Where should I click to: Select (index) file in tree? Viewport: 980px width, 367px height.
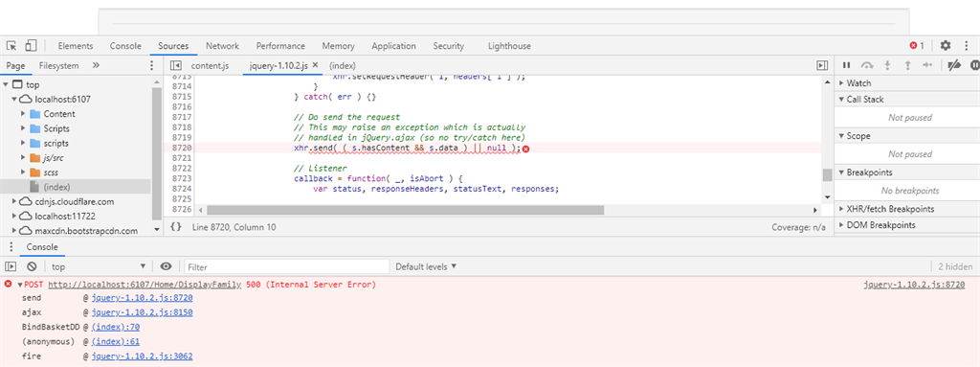pos(56,187)
